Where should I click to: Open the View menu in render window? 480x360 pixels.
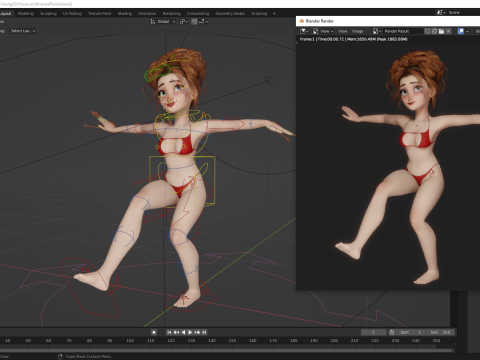[x=343, y=31]
